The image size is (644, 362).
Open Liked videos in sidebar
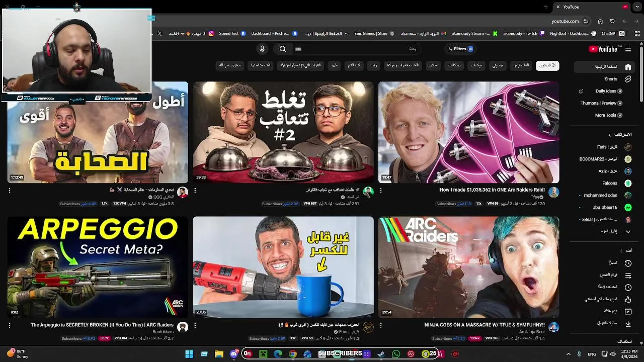628,299
